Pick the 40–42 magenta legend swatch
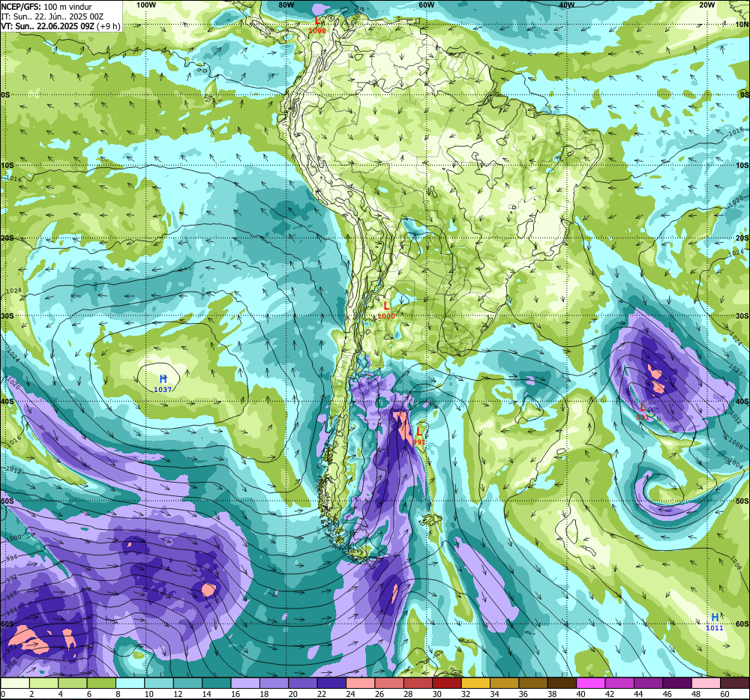Image resolution: width=750 pixels, height=700 pixels. point(591,684)
